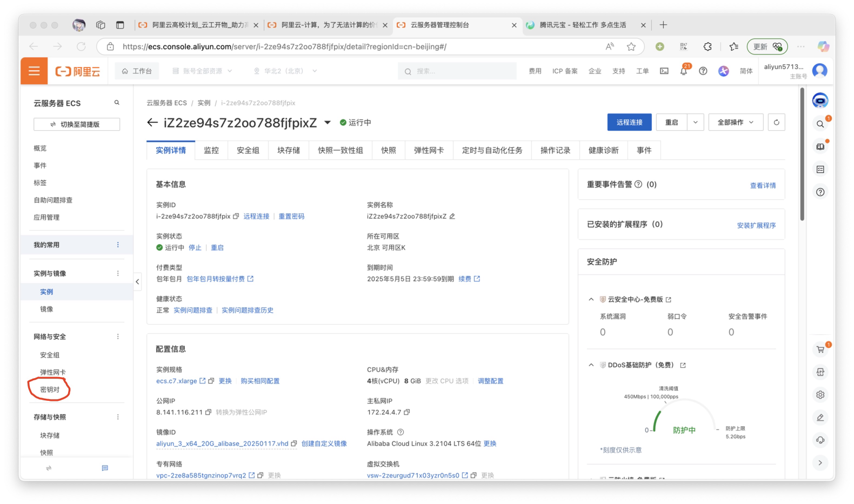Switch to the 弹性网卡 tab

(x=429, y=150)
